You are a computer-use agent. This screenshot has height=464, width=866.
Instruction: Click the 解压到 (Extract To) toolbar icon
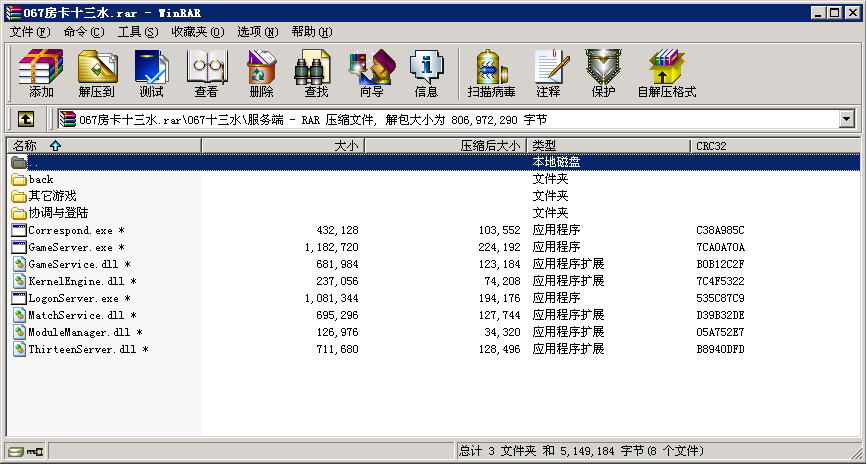[x=97, y=73]
